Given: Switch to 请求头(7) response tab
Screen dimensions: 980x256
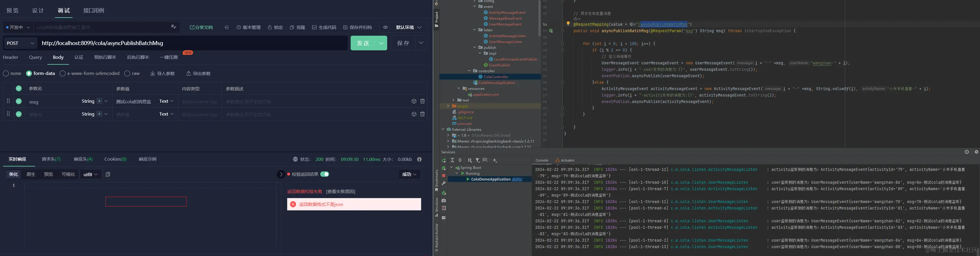Looking at the screenshot, I should pos(51,159).
